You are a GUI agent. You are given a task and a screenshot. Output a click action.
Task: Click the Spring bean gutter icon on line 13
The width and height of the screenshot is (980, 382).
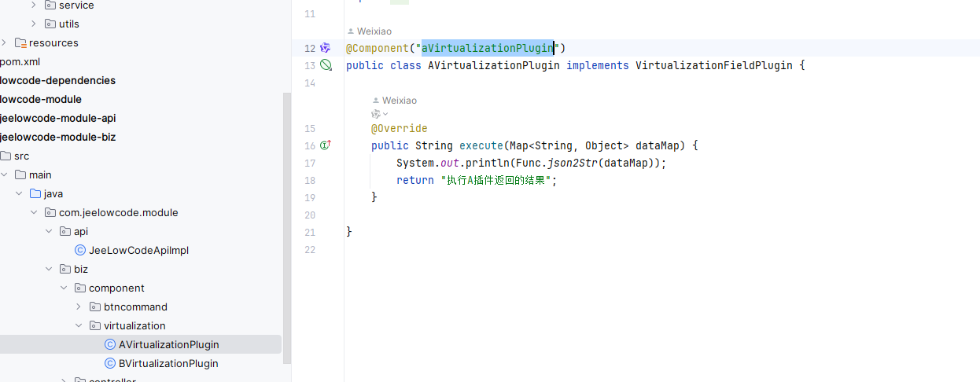(x=326, y=65)
